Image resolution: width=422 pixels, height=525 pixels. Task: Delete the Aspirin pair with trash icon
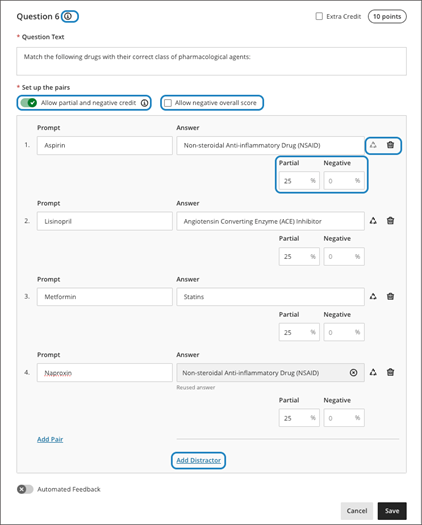[390, 145]
